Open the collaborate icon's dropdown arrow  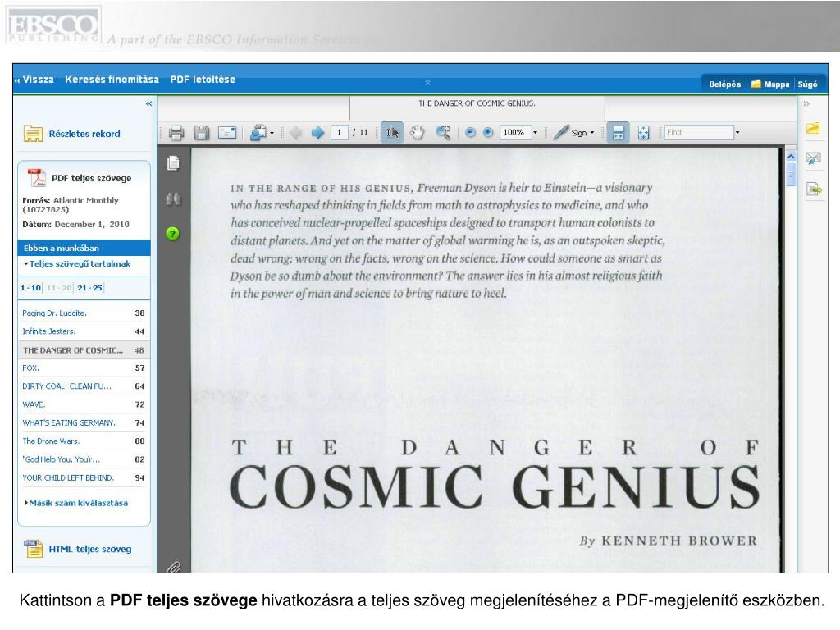click(x=272, y=133)
